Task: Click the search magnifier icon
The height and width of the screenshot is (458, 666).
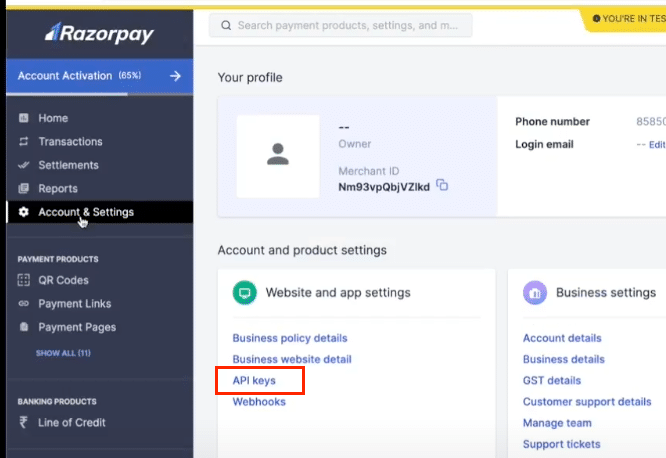Action: pyautogui.click(x=226, y=25)
